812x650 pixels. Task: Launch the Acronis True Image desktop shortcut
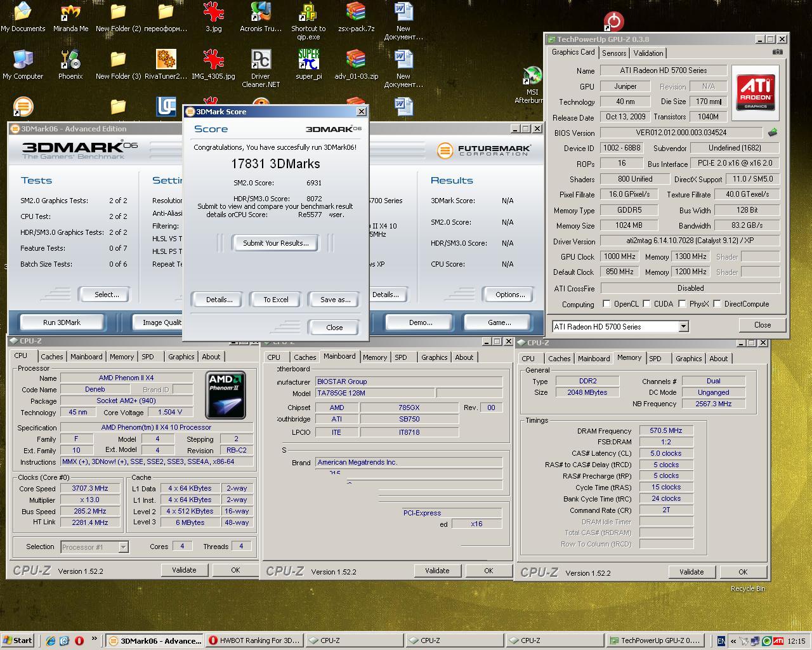(261, 17)
